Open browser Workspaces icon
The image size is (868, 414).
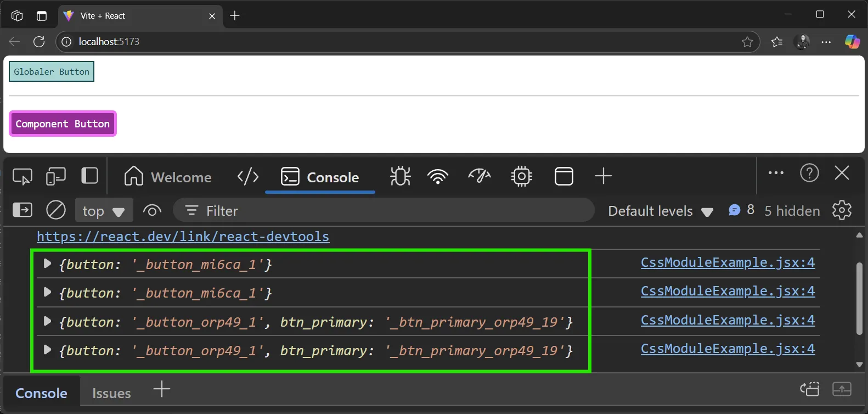pyautogui.click(x=17, y=16)
